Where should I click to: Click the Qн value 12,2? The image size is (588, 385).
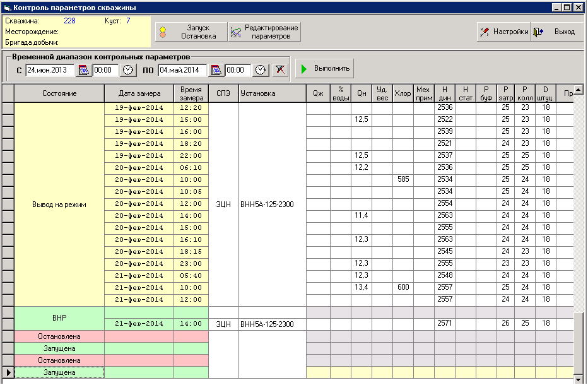(x=362, y=167)
